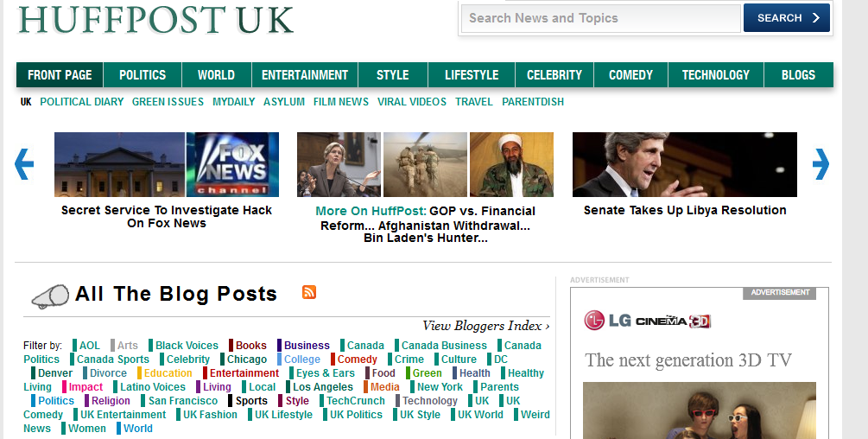Select the Viral Videos subnav link
This screenshot has width=868, height=439.
pos(412,102)
